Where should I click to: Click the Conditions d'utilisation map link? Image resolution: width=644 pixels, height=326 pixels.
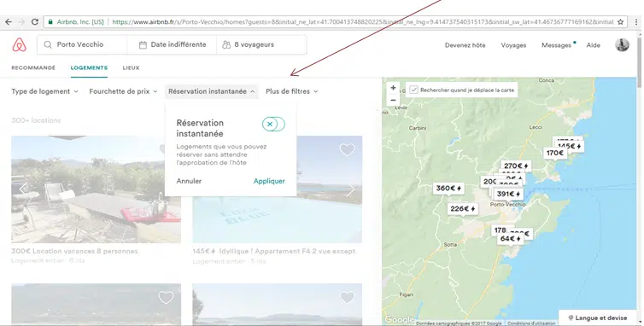[x=531, y=323]
